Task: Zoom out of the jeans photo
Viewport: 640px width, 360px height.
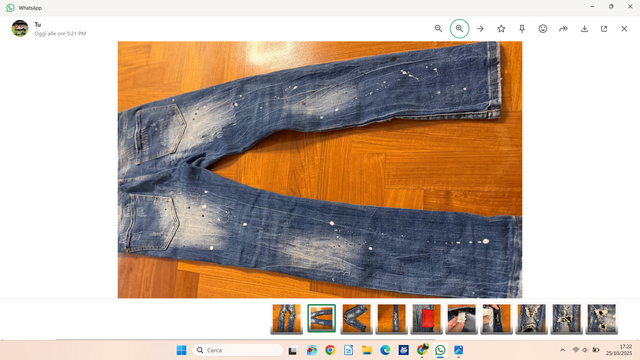Action: [x=438, y=29]
